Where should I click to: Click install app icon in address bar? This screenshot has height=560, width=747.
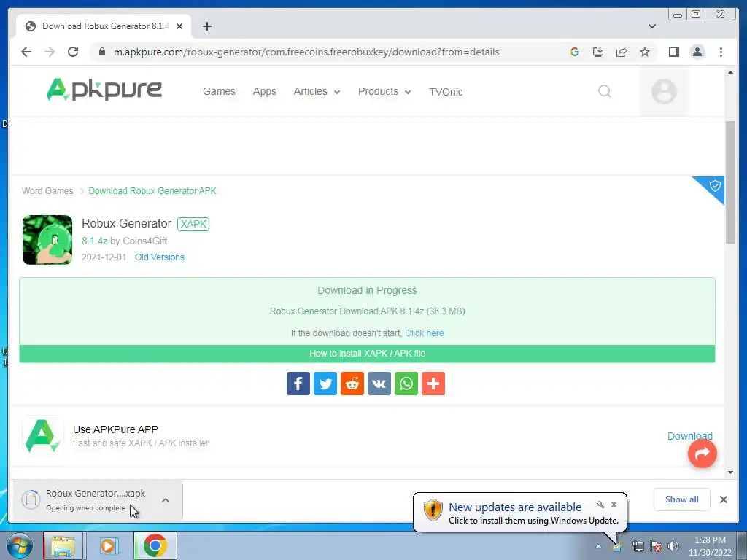point(598,52)
